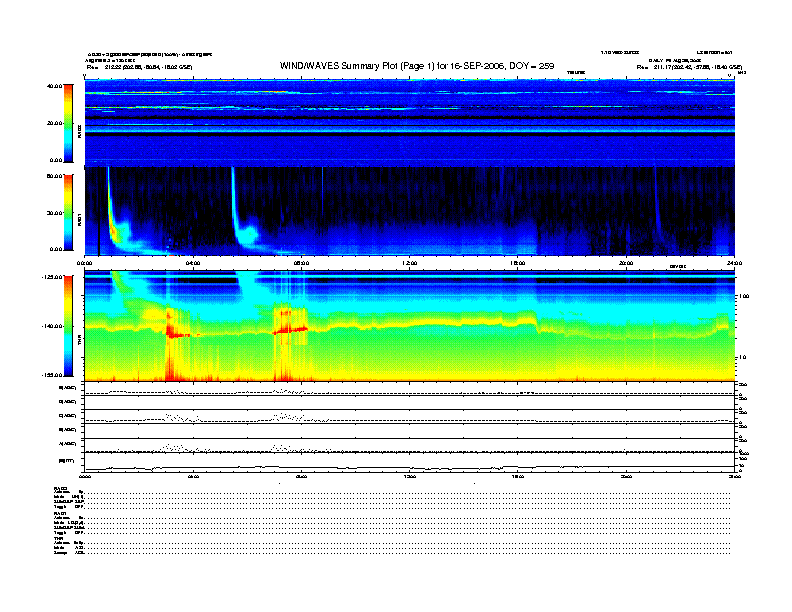Click the TNR color scale bar
The width and height of the screenshot is (792, 612).
pos(68,326)
